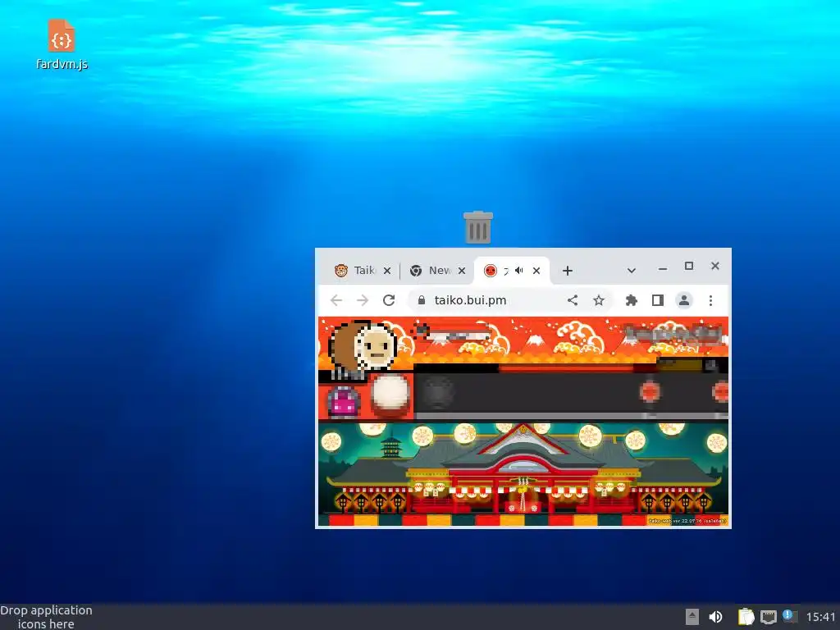Close the New Tab tab
The height and width of the screenshot is (630, 840).
click(462, 271)
